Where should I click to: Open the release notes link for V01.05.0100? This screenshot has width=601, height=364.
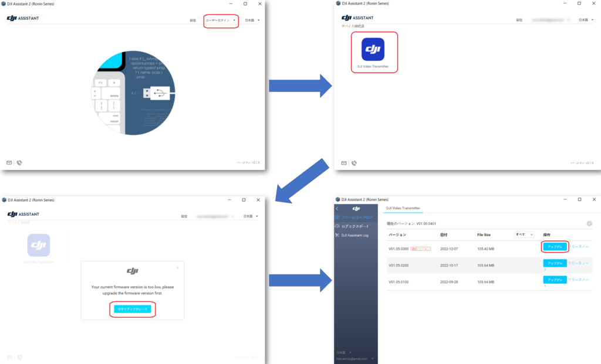pyautogui.click(x=578, y=280)
